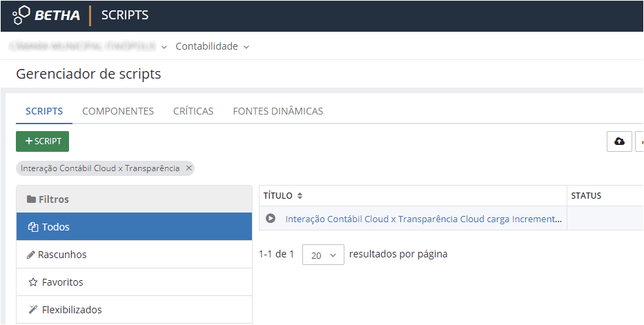Open the Interação Contábil Cloud script link
The width and height of the screenshot is (644, 325).
coord(424,219)
